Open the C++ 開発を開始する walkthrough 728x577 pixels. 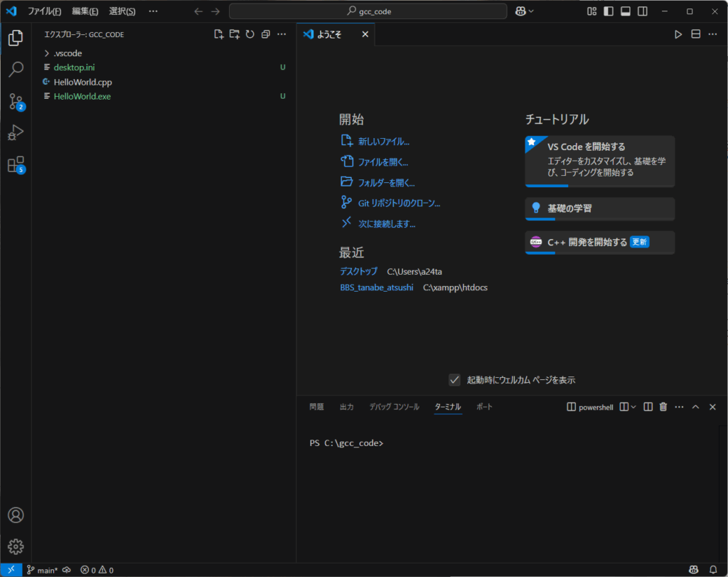(600, 243)
